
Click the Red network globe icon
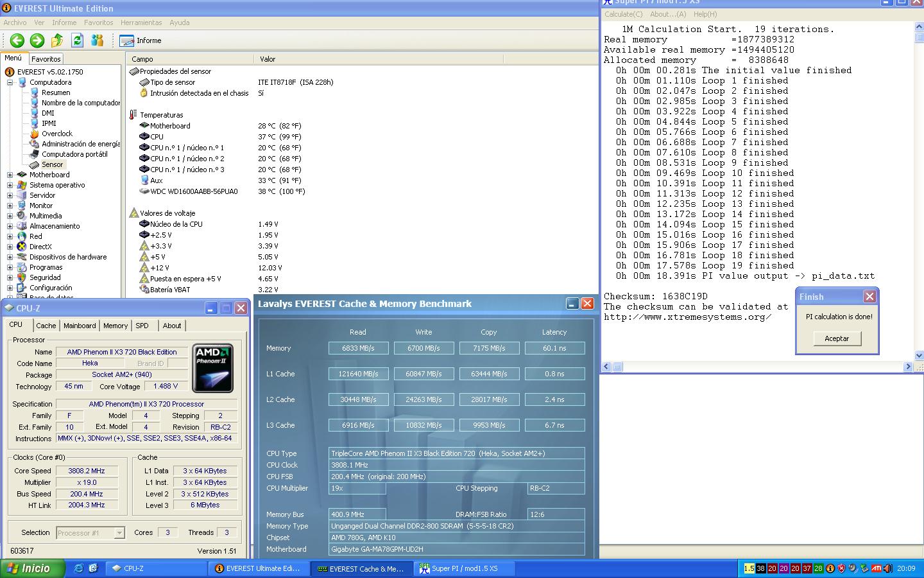22,236
